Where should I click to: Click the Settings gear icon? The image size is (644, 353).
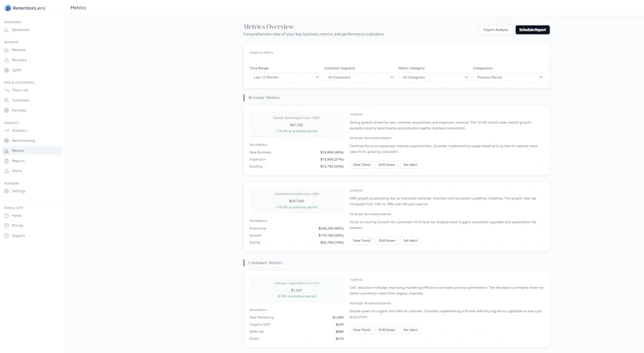tap(6, 191)
